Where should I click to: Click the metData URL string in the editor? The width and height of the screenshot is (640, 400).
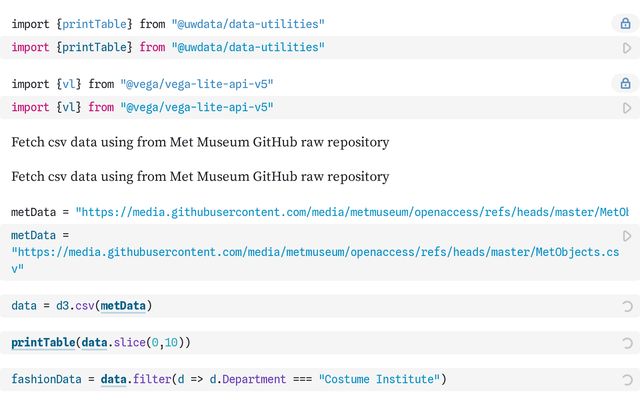click(x=300, y=253)
